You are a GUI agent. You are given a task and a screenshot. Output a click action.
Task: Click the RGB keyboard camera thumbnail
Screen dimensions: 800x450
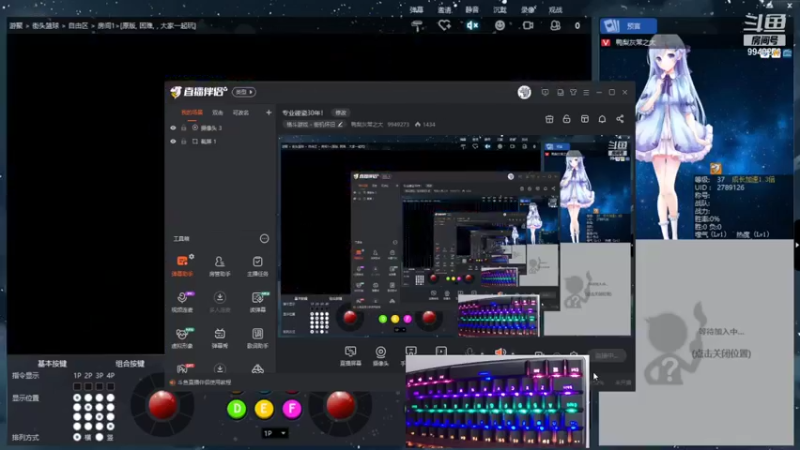pyautogui.click(x=497, y=403)
